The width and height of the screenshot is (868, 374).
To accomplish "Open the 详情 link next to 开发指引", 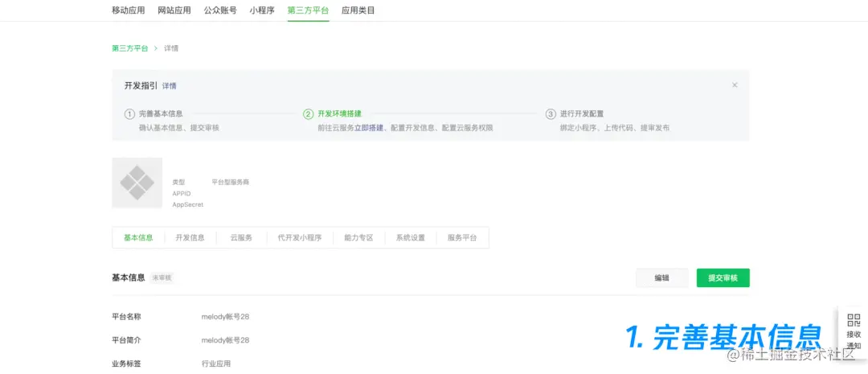I will (170, 86).
